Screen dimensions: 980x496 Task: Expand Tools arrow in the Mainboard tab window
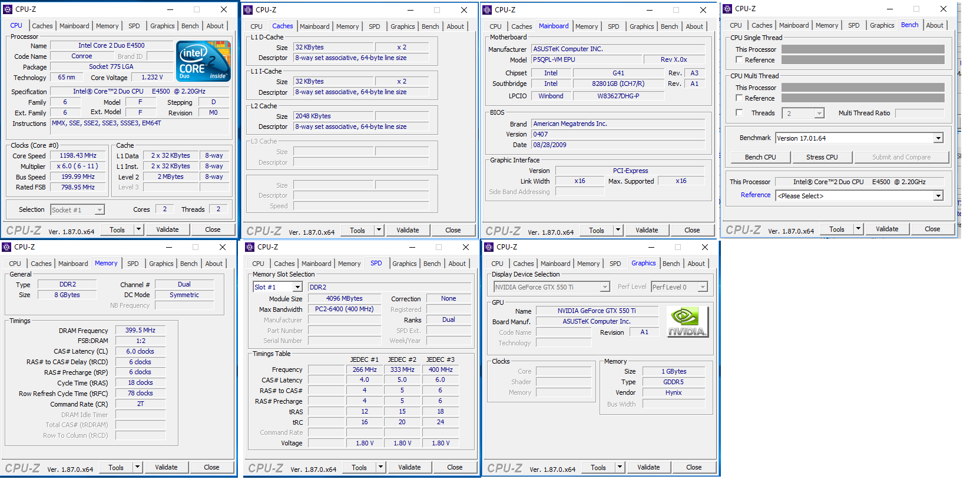pos(618,230)
